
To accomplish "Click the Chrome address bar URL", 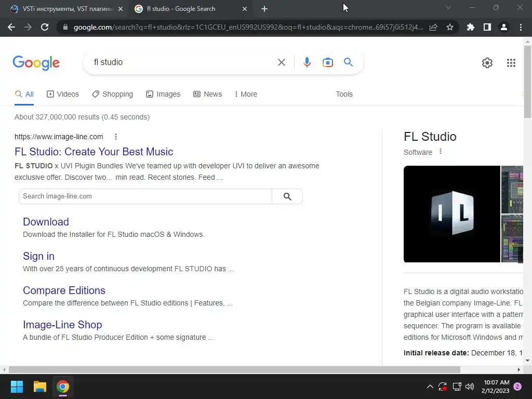I will 248,27.
